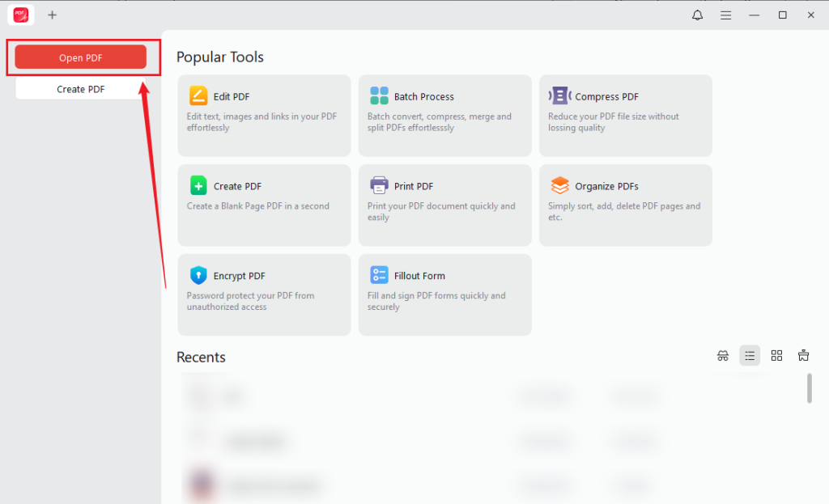Add a new tab with plus
This screenshot has width=829, height=504.
tap(52, 15)
